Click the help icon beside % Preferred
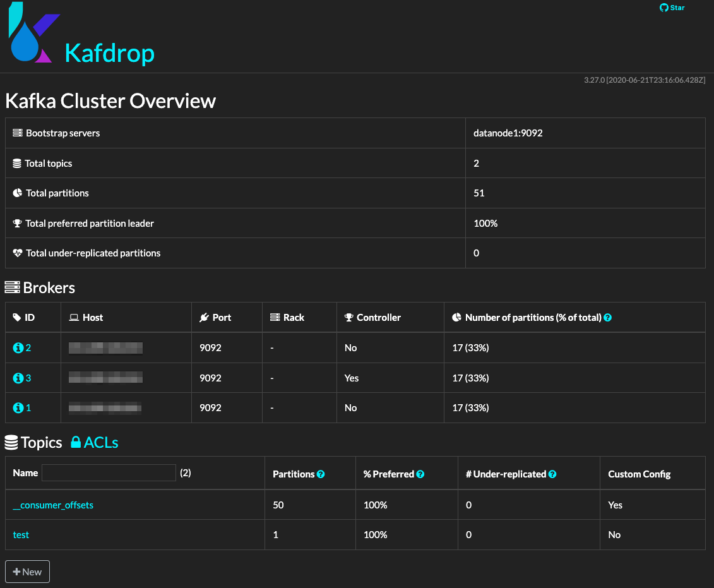This screenshot has height=588, width=714. tap(420, 474)
